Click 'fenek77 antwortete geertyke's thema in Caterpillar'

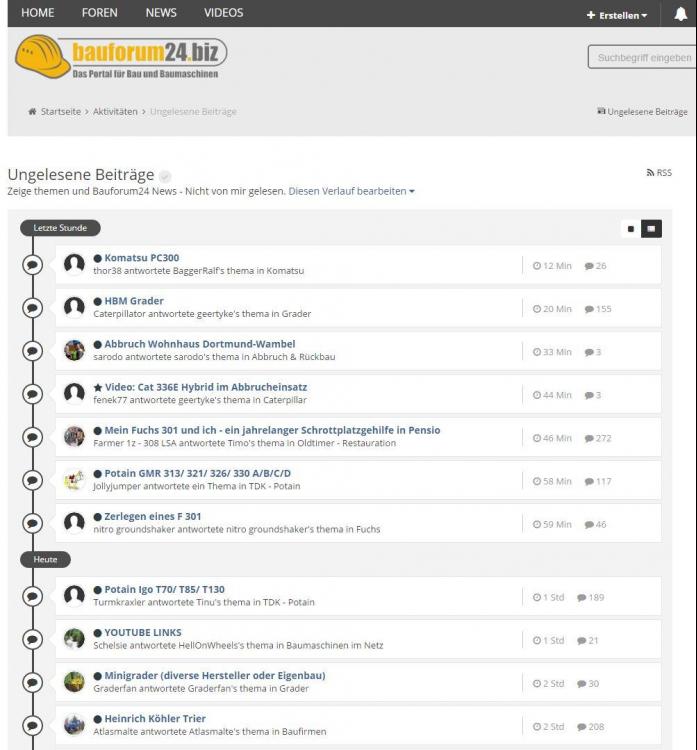200,400
